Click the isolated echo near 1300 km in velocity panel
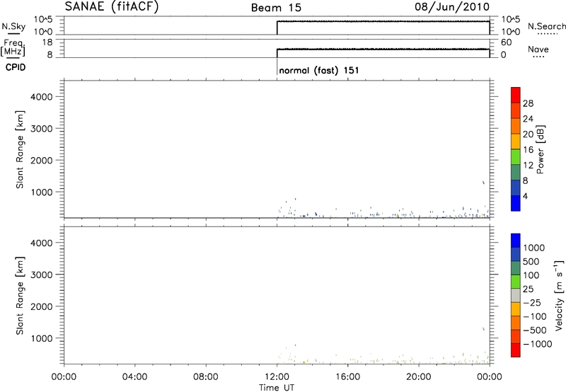This screenshot has width=566, height=392. pos(483,329)
